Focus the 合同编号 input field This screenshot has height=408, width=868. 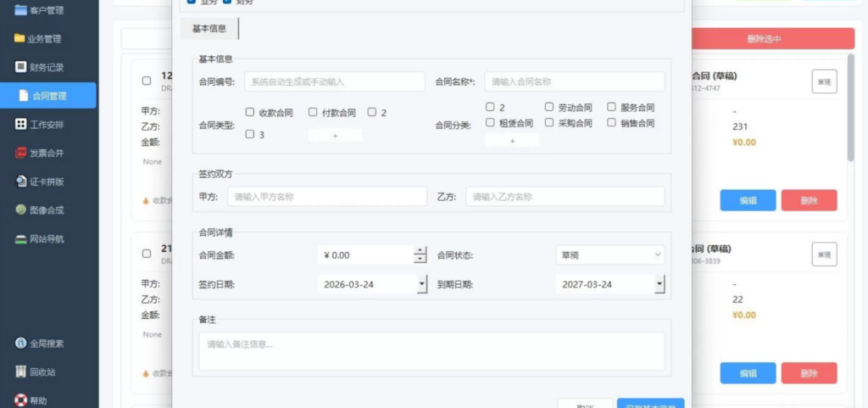(x=334, y=81)
